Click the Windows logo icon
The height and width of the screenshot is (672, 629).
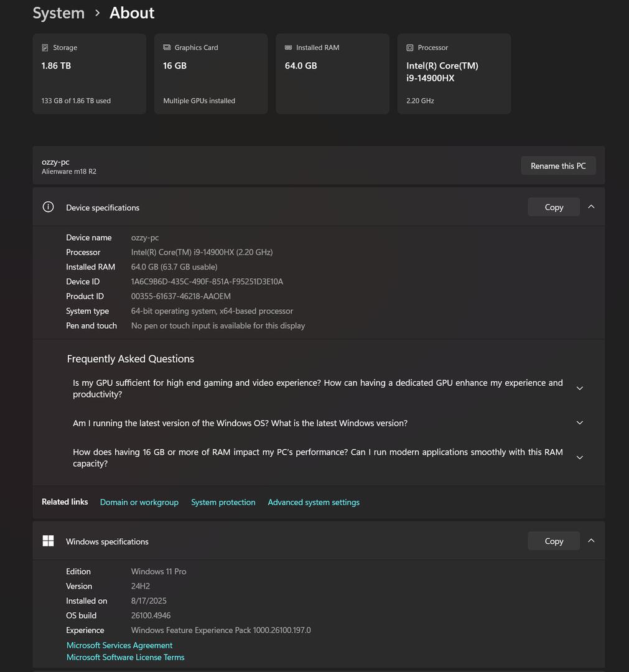pyautogui.click(x=49, y=541)
